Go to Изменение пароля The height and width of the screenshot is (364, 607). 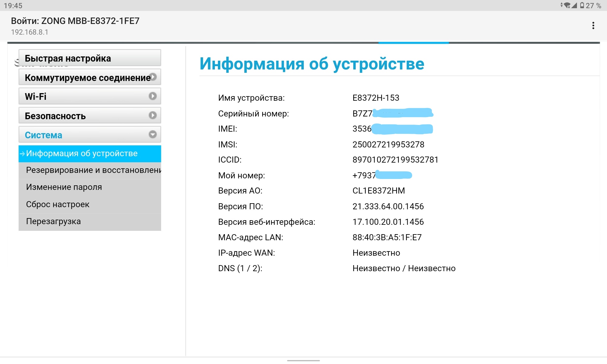point(90,187)
